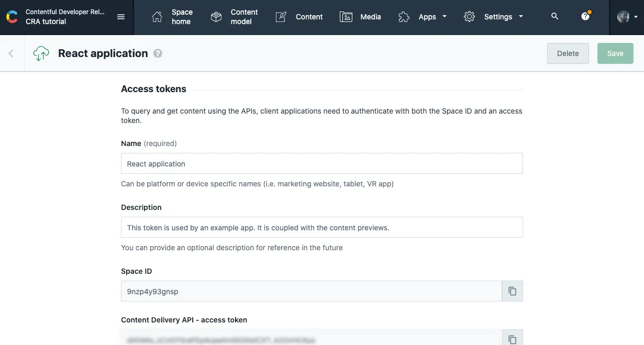644x345 pixels.
Task: Open the Content section
Action: click(x=299, y=17)
